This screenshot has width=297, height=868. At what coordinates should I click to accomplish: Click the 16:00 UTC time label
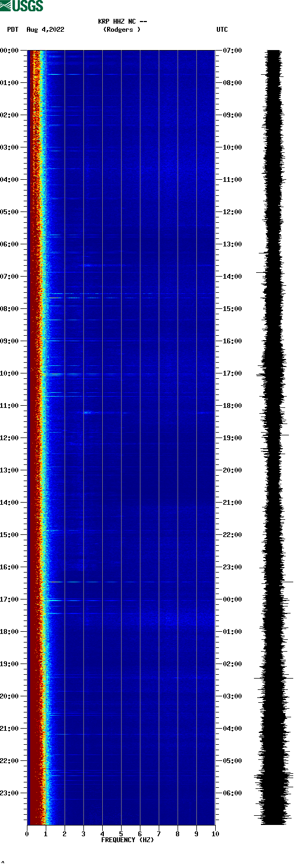coord(232,341)
